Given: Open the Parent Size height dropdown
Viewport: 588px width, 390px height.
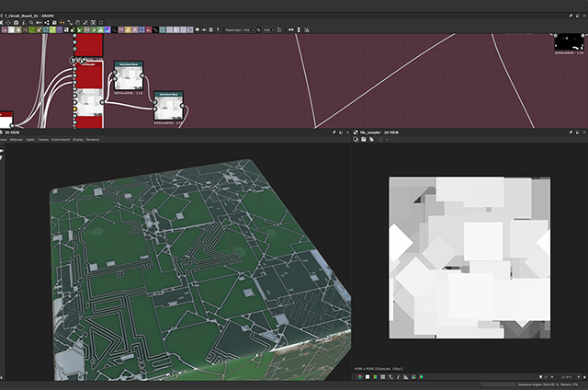Looking at the screenshot, I should click(268, 29).
